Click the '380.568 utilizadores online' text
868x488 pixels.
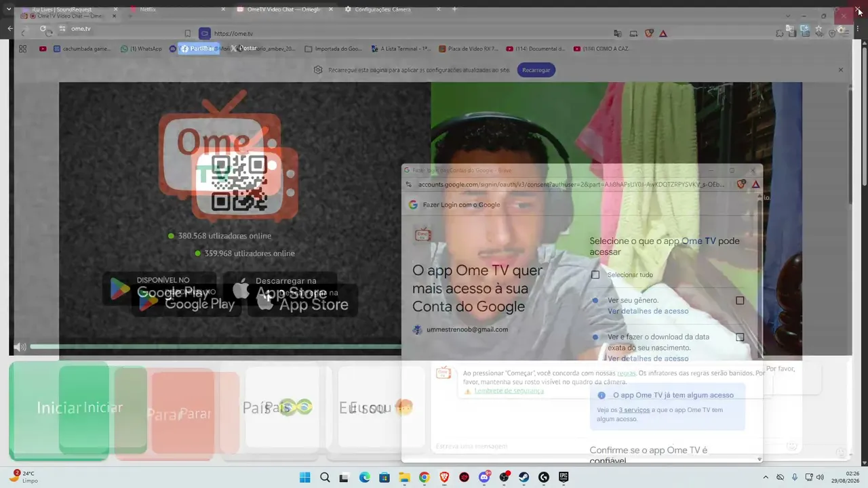[224, 236]
